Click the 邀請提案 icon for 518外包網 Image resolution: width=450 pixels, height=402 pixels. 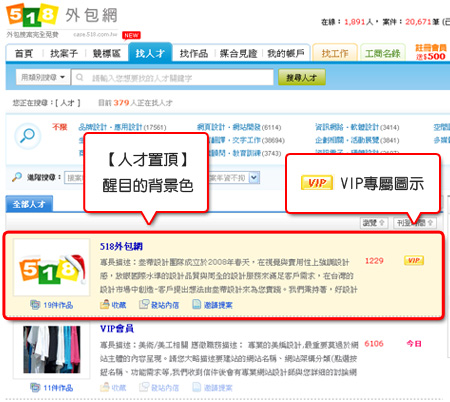(197, 304)
